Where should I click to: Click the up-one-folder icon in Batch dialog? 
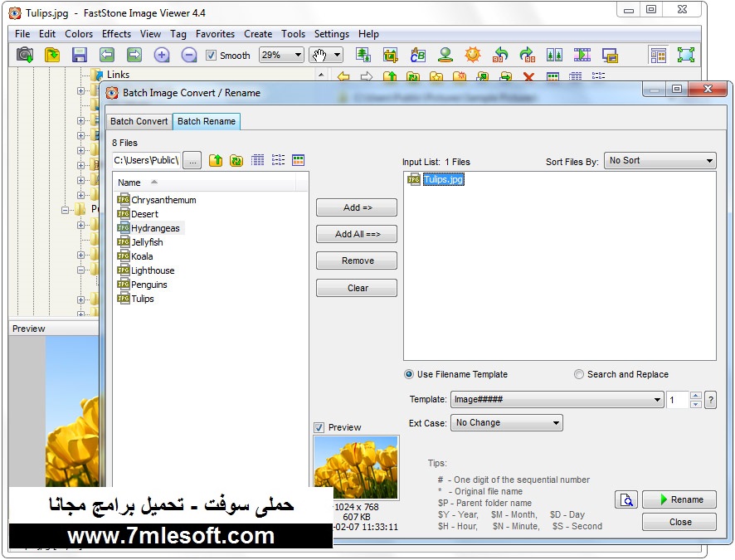[216, 160]
